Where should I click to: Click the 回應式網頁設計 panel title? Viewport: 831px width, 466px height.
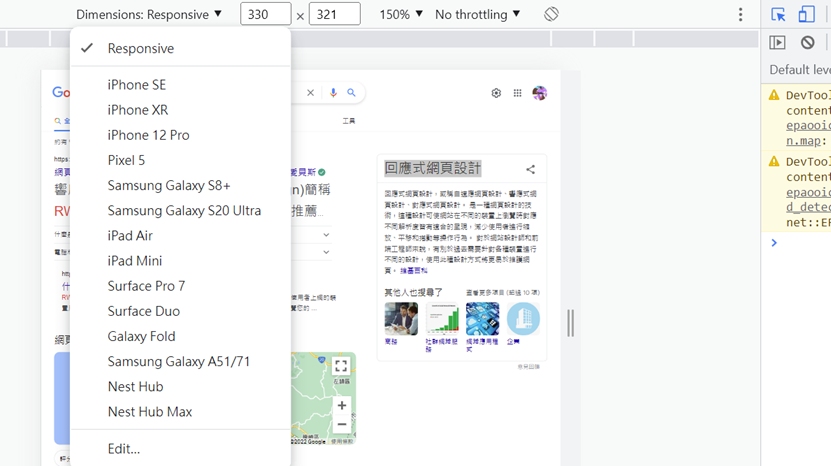pyautogui.click(x=432, y=169)
